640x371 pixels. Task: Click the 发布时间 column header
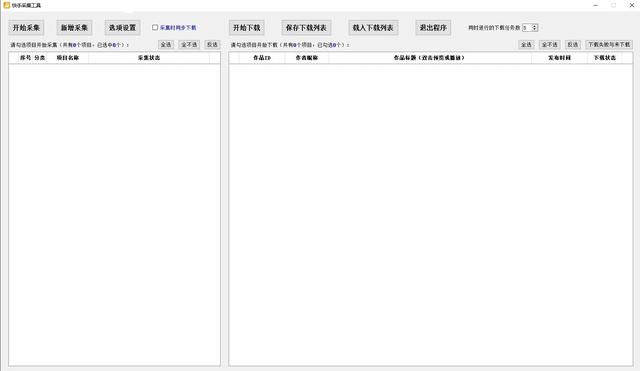tap(559, 58)
